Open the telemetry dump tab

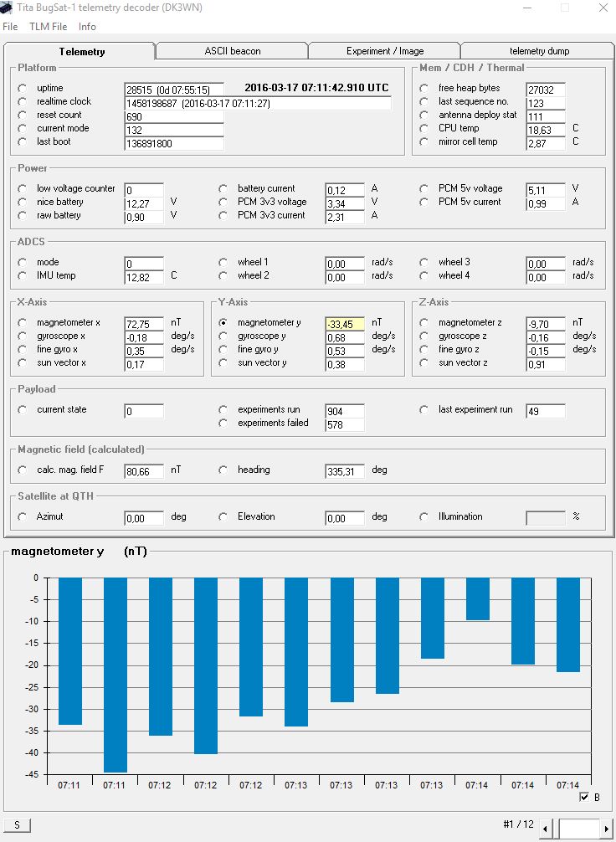pos(539,51)
